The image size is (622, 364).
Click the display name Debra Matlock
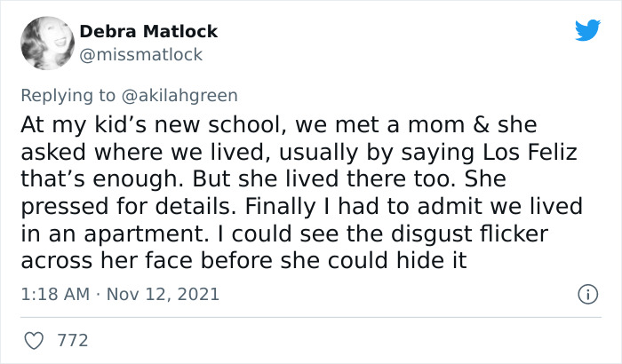click(x=148, y=32)
